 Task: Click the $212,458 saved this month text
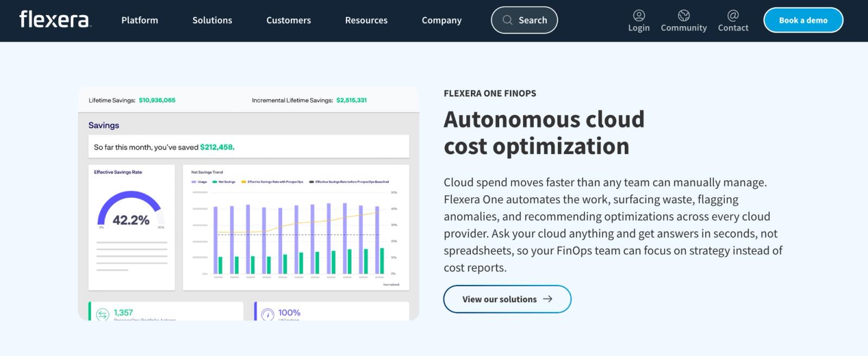(x=217, y=147)
